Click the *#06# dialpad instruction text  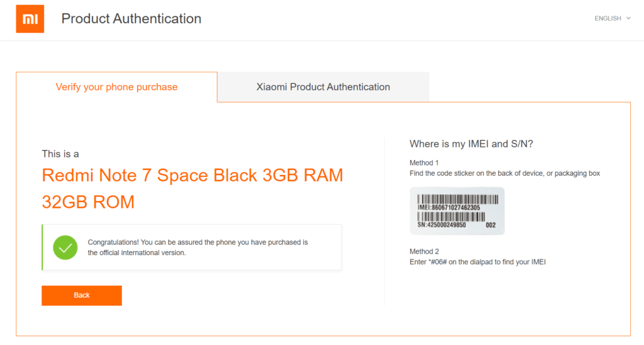coord(477,262)
